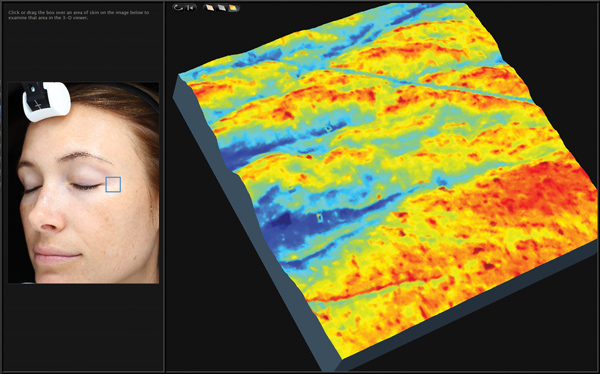Click the nose on the face photo
This screenshot has width=600, height=374.
coord(46,214)
